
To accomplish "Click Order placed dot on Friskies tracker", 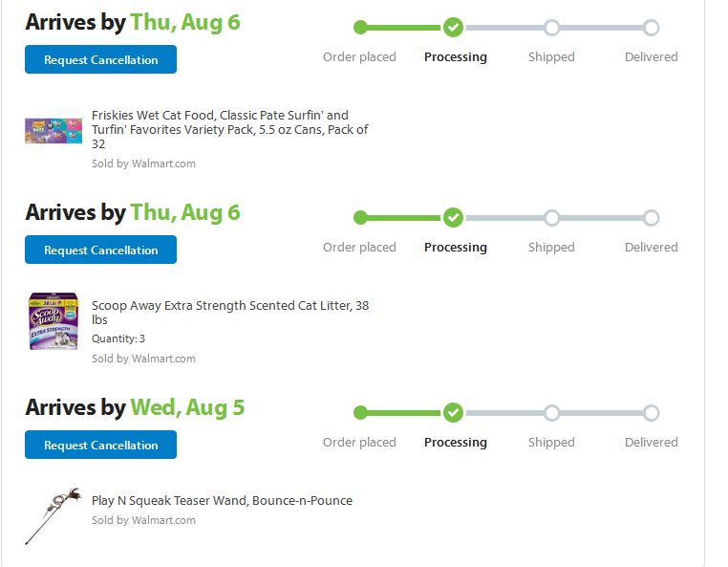I will point(360,28).
